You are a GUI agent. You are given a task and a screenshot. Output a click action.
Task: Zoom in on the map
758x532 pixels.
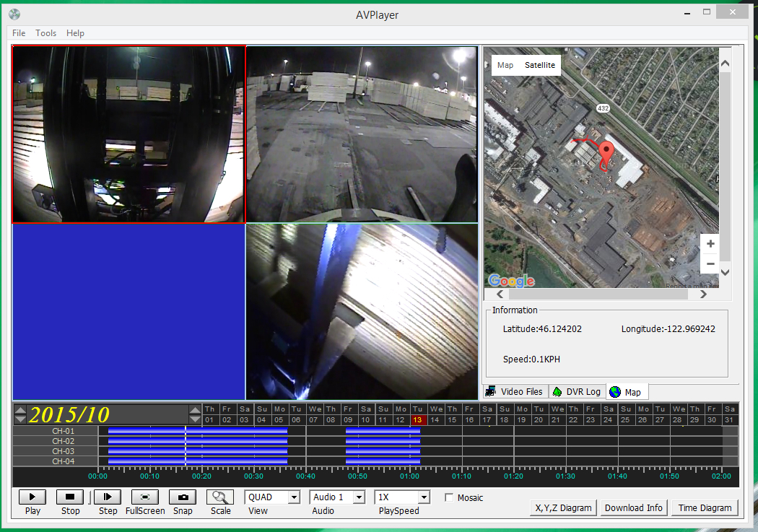[710, 244]
